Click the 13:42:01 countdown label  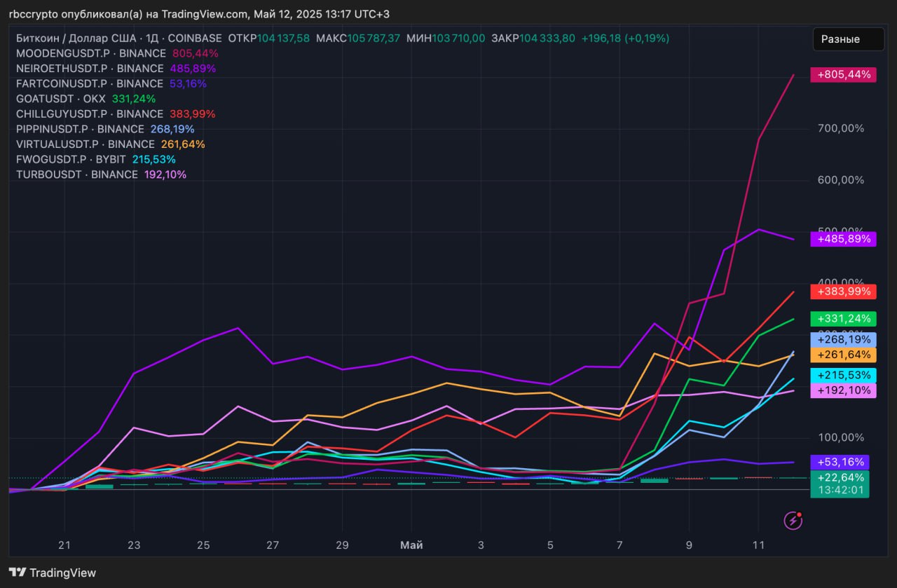840,491
